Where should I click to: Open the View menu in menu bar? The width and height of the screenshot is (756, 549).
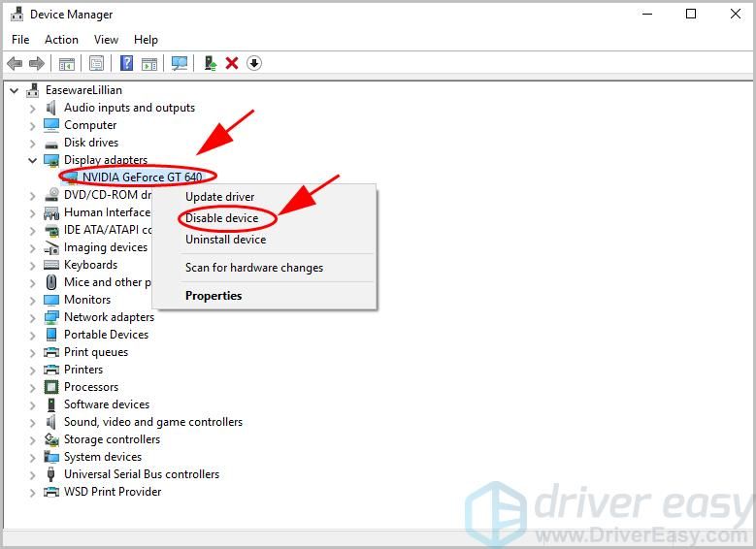tap(106, 40)
